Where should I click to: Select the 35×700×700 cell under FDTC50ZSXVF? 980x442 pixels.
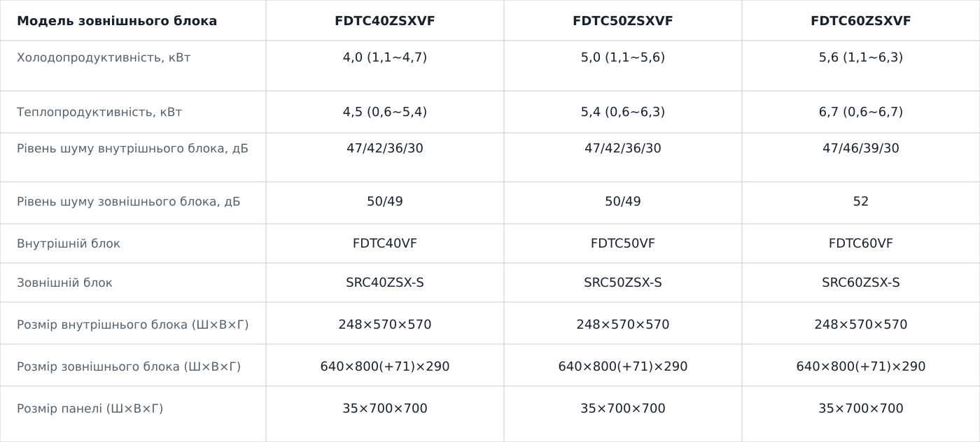622,408
